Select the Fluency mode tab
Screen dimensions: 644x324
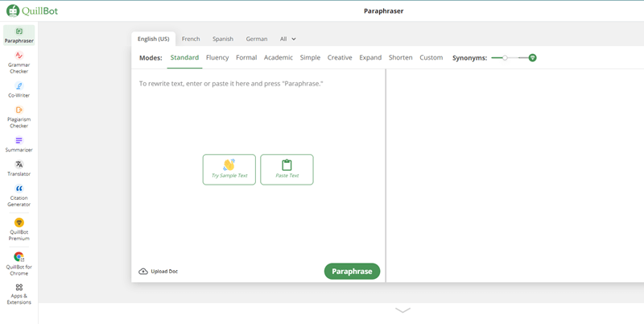[x=217, y=58]
